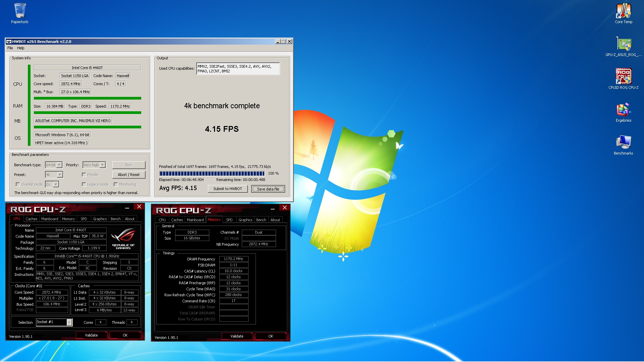The width and height of the screenshot is (644, 362).
Task: Open the Papierkorb recycle bin icon
Action: [x=20, y=13]
